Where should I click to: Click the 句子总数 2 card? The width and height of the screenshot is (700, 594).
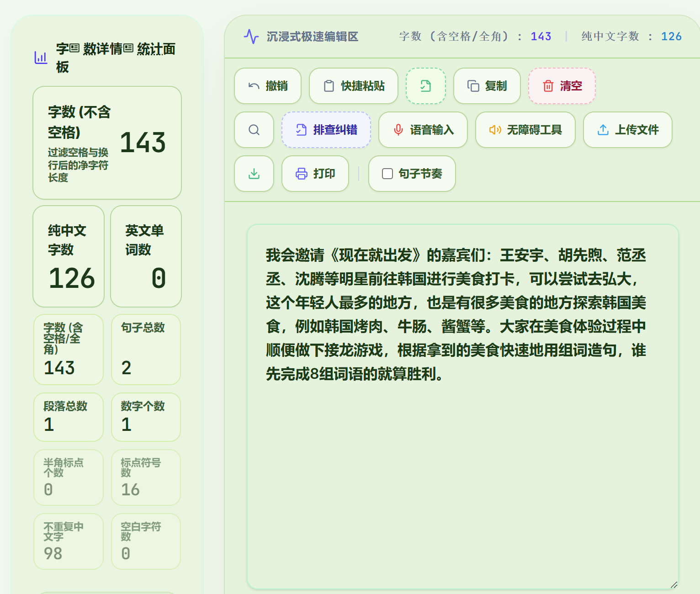click(x=146, y=350)
